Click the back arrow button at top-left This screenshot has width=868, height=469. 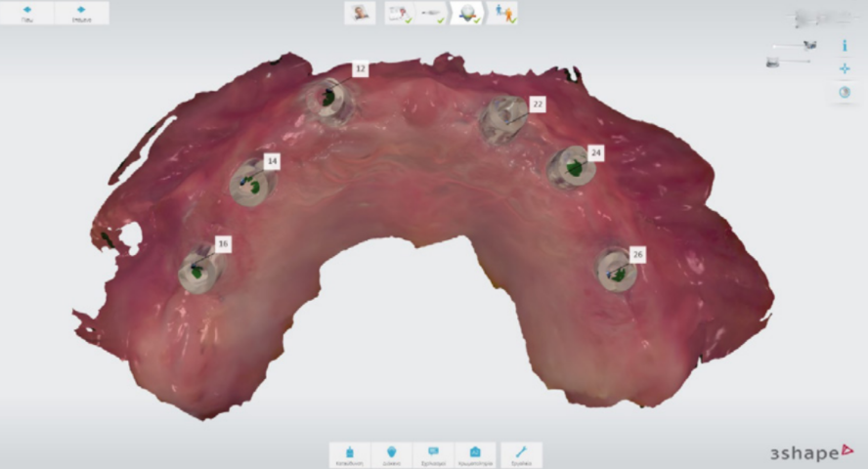tap(27, 13)
